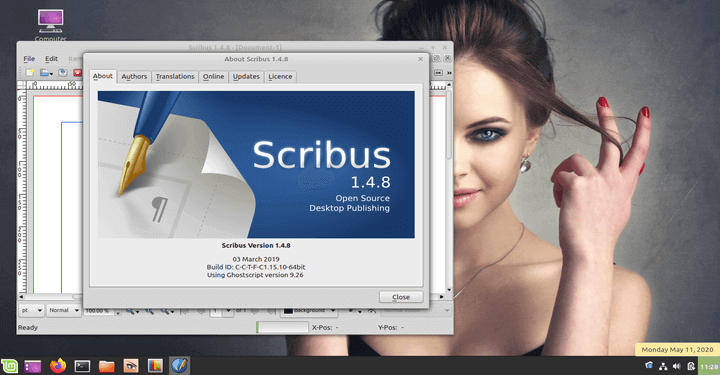Click the power manager tray icon
The height and width of the screenshot is (375, 720).
691,366
